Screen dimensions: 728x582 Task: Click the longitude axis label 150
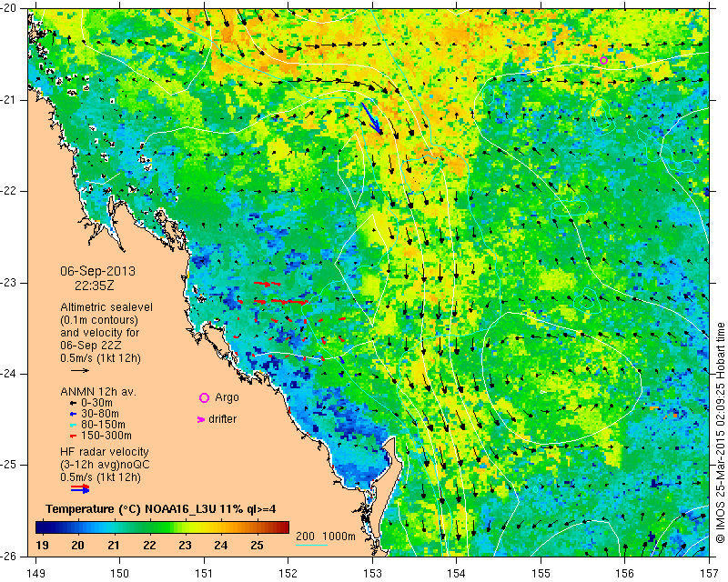(120, 575)
